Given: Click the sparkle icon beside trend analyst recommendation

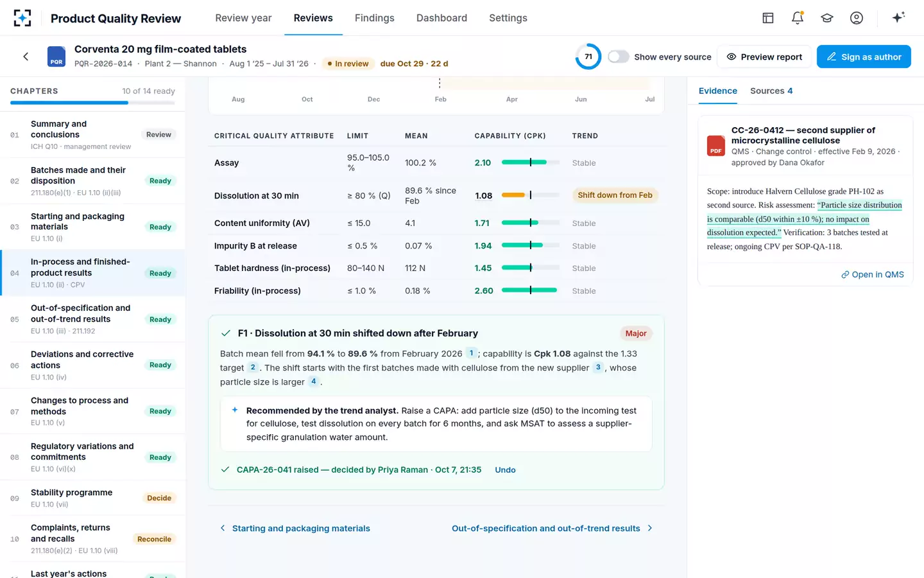Looking at the screenshot, I should (235, 410).
